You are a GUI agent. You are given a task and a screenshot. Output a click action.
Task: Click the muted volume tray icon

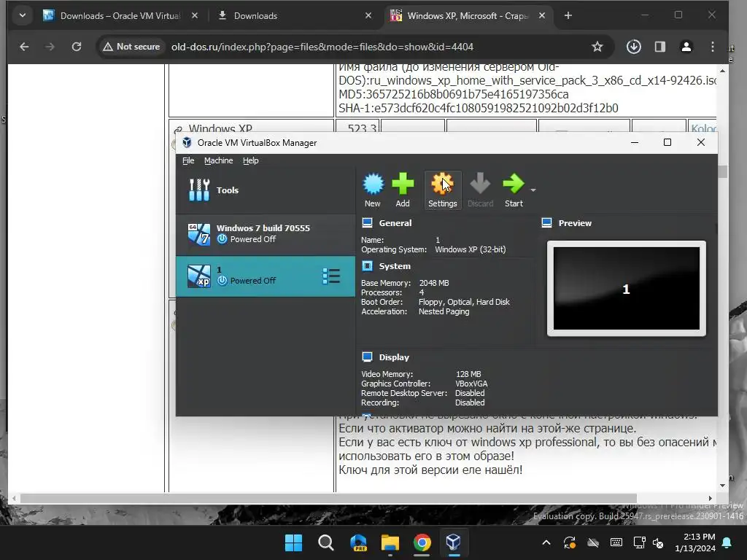(658, 542)
